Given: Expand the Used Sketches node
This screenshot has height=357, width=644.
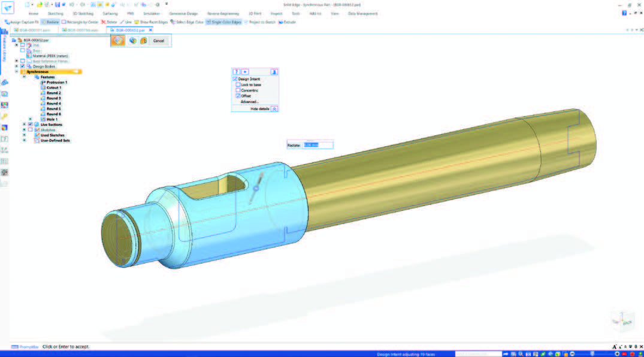Looking at the screenshot, I should 24,135.
